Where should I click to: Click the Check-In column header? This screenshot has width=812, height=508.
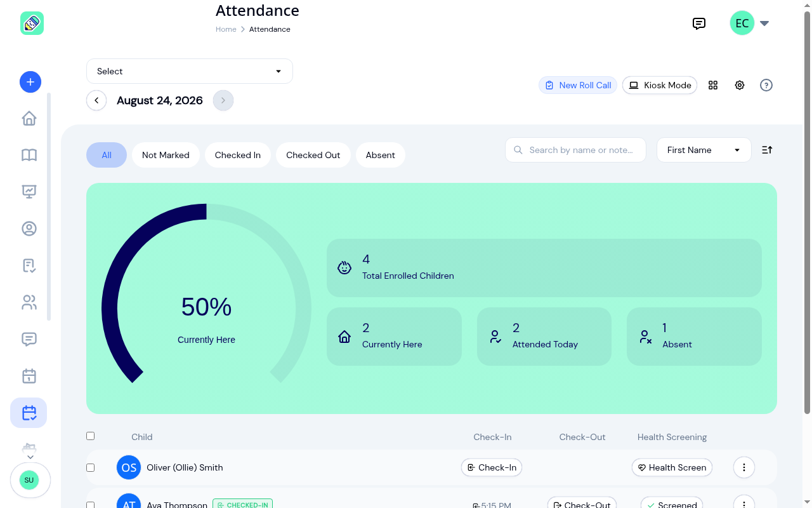click(492, 437)
